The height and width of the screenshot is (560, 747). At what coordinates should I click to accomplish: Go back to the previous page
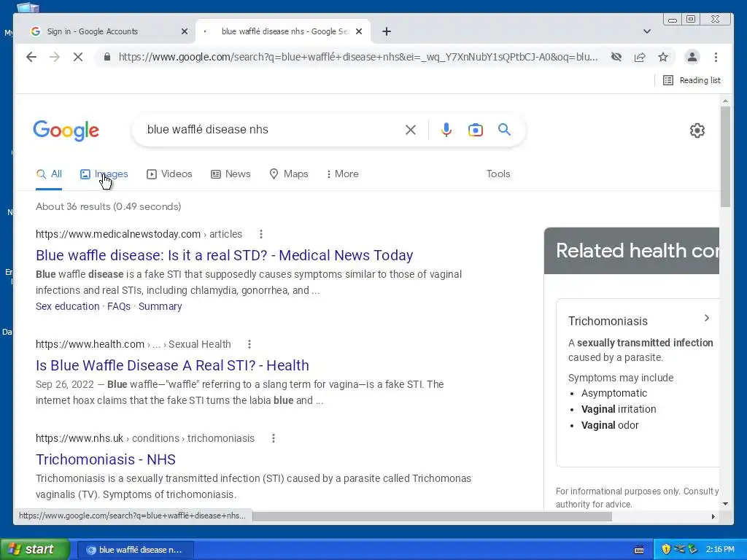tap(31, 57)
